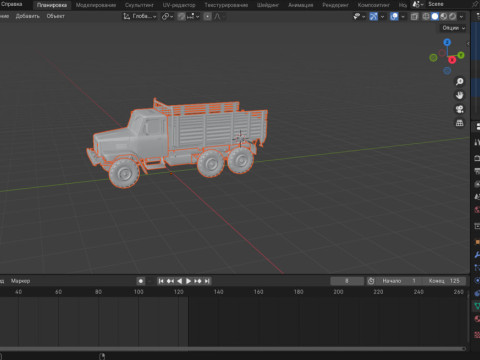Viewport: 480px width, 360px height.
Task: Click the timeline horizontal scrollbar
Action: [232, 349]
